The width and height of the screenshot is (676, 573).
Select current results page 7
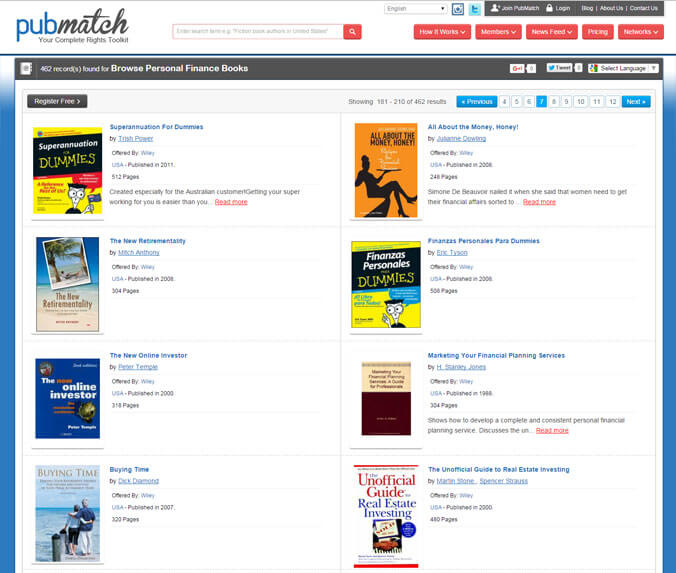tap(541, 102)
